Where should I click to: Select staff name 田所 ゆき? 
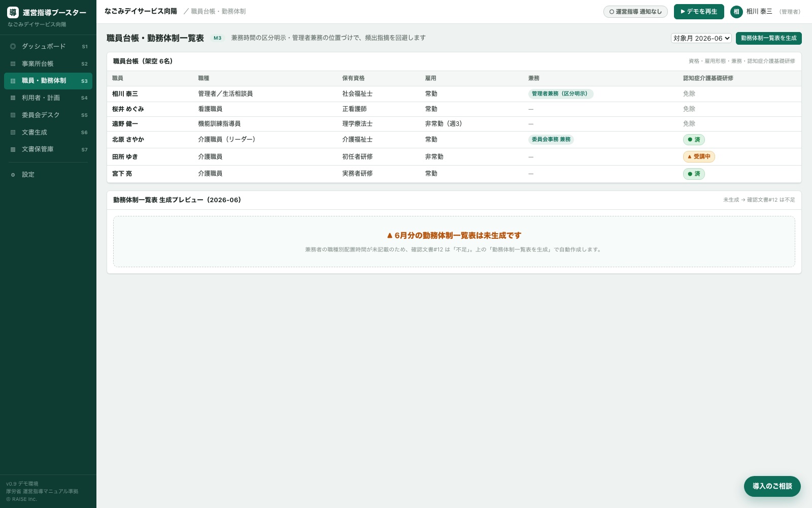[x=125, y=157]
